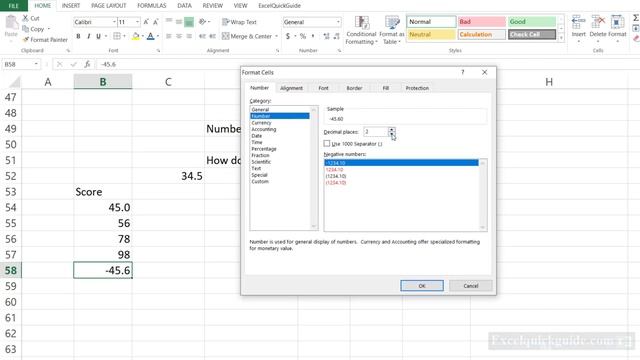Apply the Good cell style
The width and height of the screenshot is (640, 360).
(532, 22)
